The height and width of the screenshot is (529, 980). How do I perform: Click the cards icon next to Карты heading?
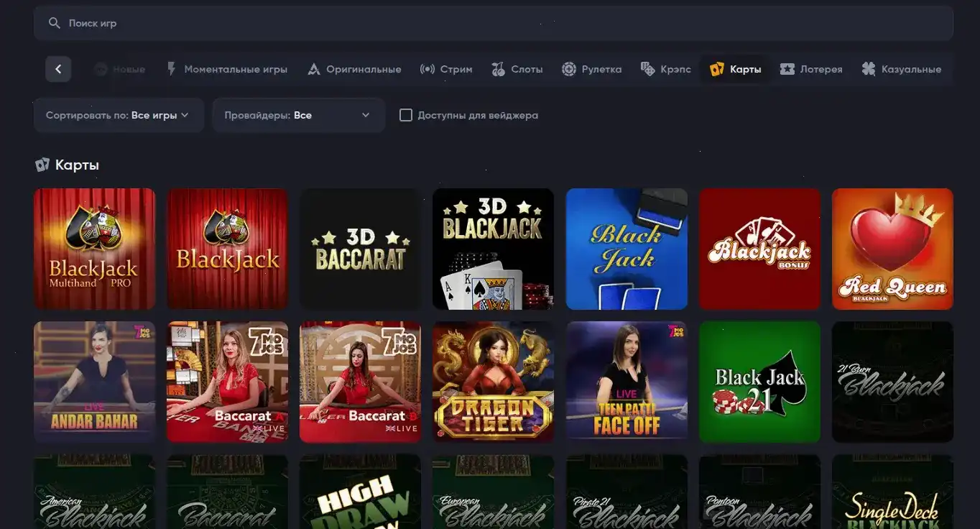42,164
